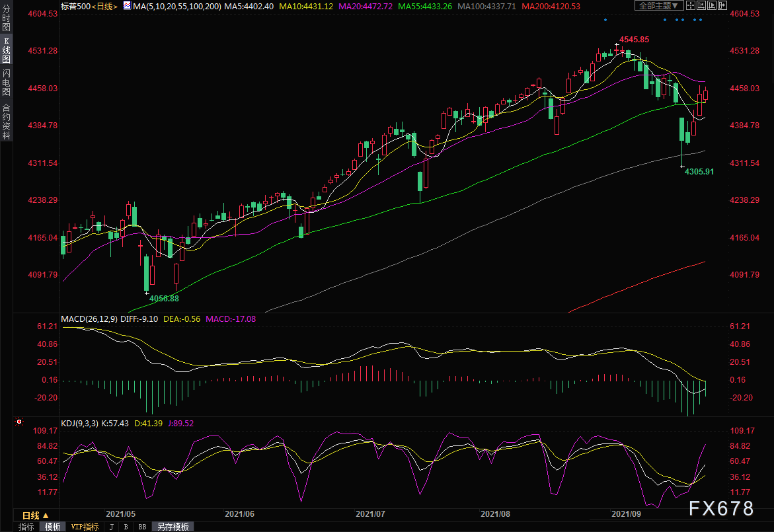Screen dimensions: 774x532
Task: Click the crosshair cursor icon
Action: (x=691, y=6)
